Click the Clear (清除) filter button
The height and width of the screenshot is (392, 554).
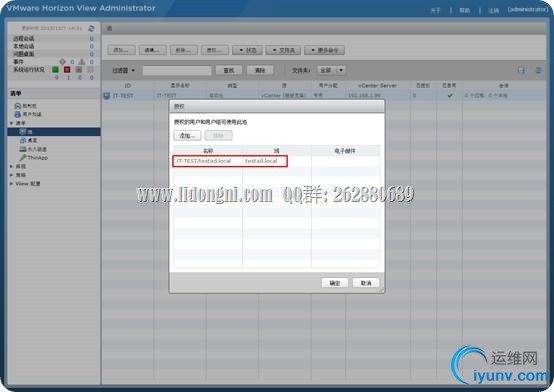tap(260, 70)
